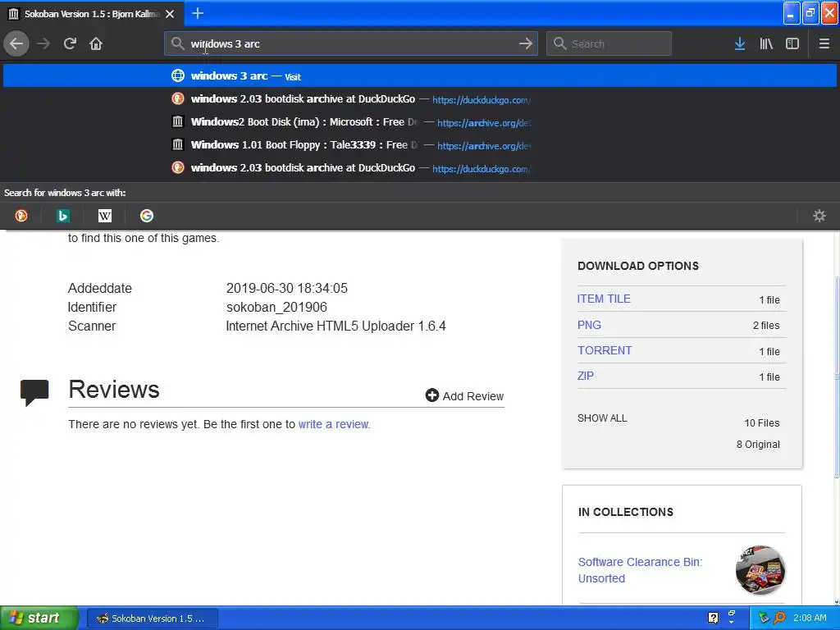
Task: Click Sokoban Version 1.5 taskbar button
Action: 152,619
